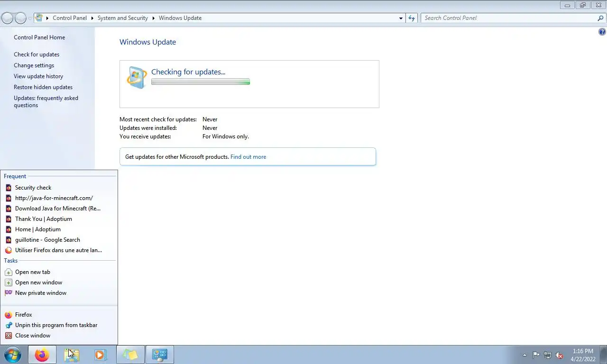Go to Control Panel Home
Image resolution: width=607 pixels, height=364 pixels.
[x=39, y=37]
